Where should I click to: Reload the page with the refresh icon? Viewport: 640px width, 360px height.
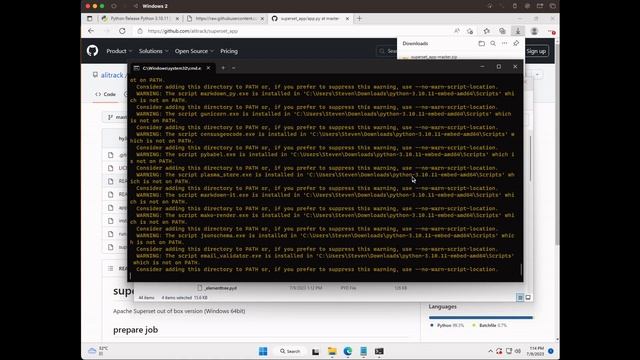[122, 31]
